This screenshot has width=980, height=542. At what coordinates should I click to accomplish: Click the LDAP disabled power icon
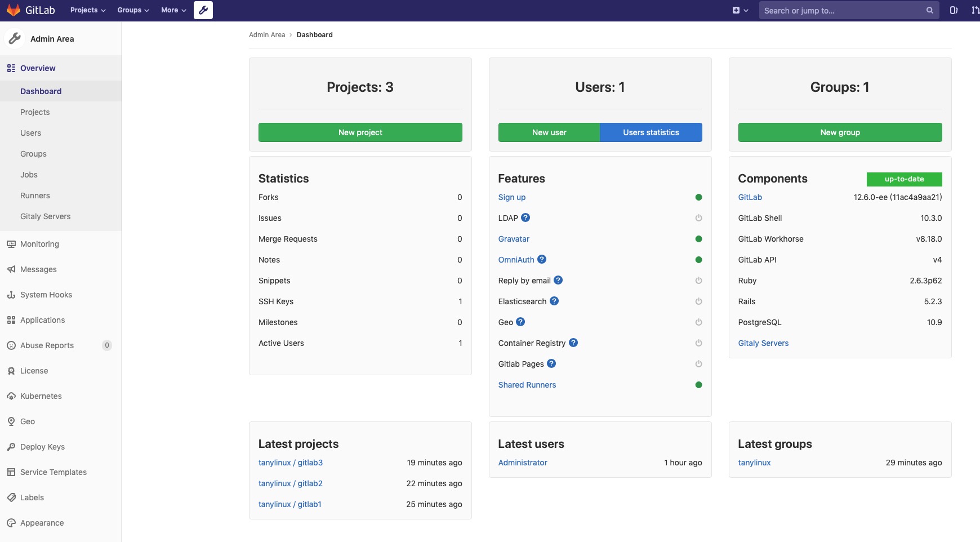coord(698,218)
